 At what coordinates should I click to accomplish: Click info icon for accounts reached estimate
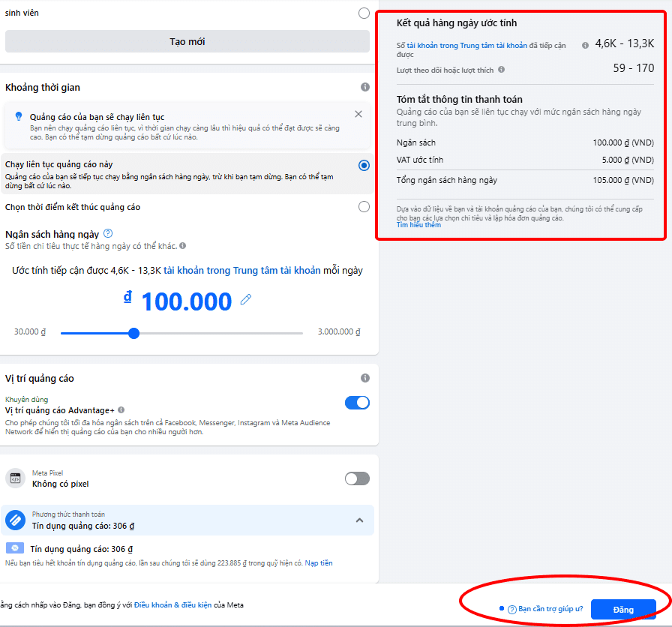(x=585, y=46)
